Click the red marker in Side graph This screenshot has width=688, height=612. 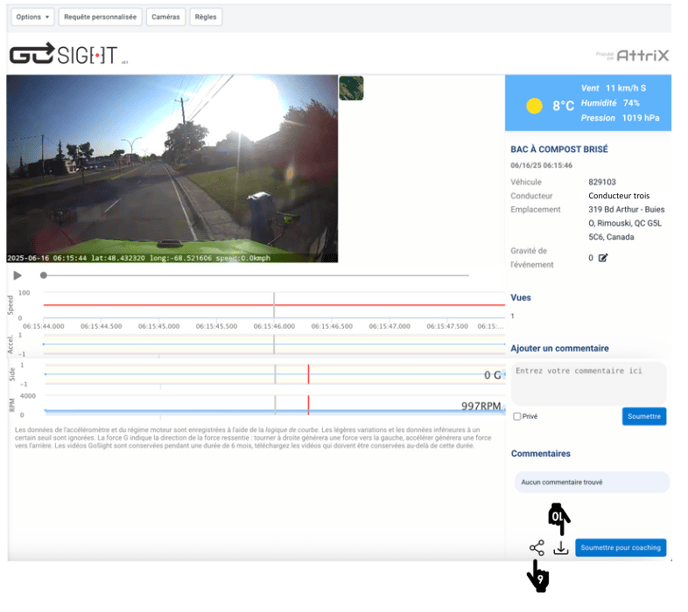point(308,374)
